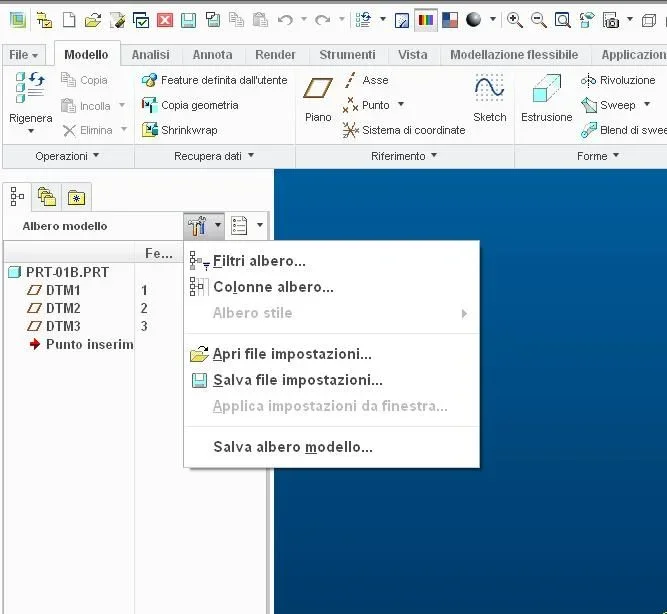
Task: Switch to Modellazione flessibile tab
Action: click(x=514, y=55)
